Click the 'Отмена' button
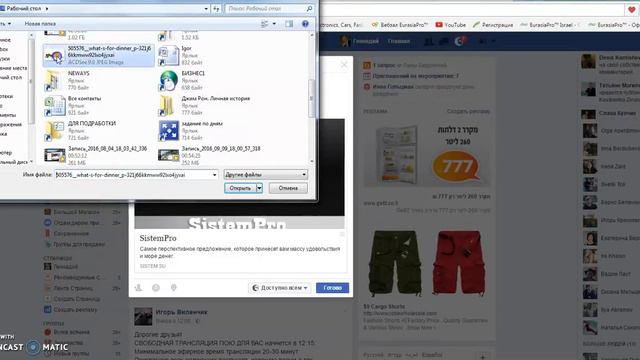Screen dimensions: 640x360 pos(288,188)
